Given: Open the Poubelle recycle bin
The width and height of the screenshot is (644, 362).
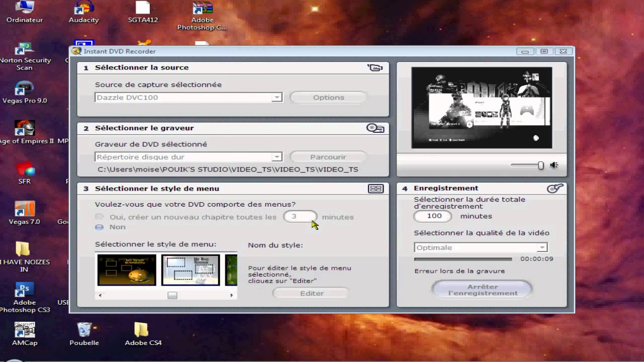Looking at the screenshot, I should click(84, 334).
